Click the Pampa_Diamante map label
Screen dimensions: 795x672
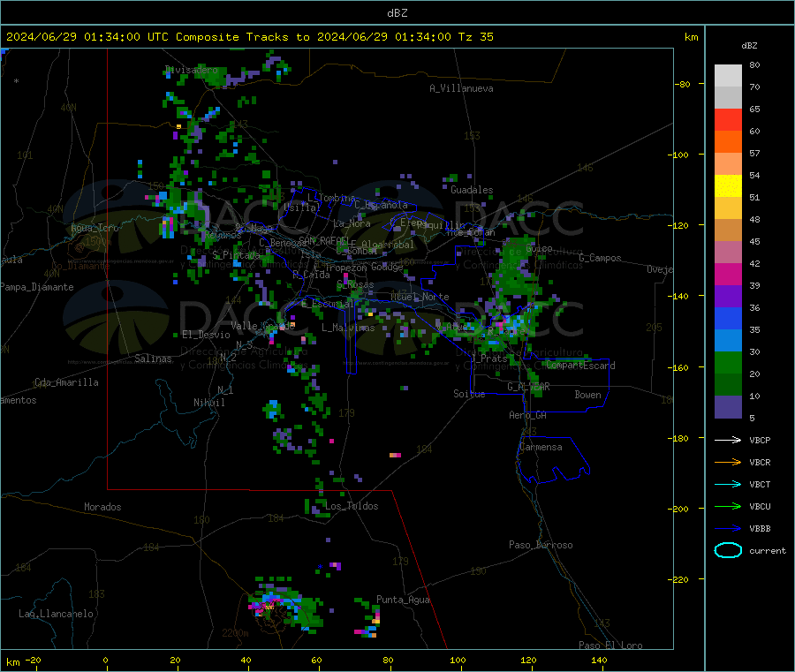coord(37,287)
